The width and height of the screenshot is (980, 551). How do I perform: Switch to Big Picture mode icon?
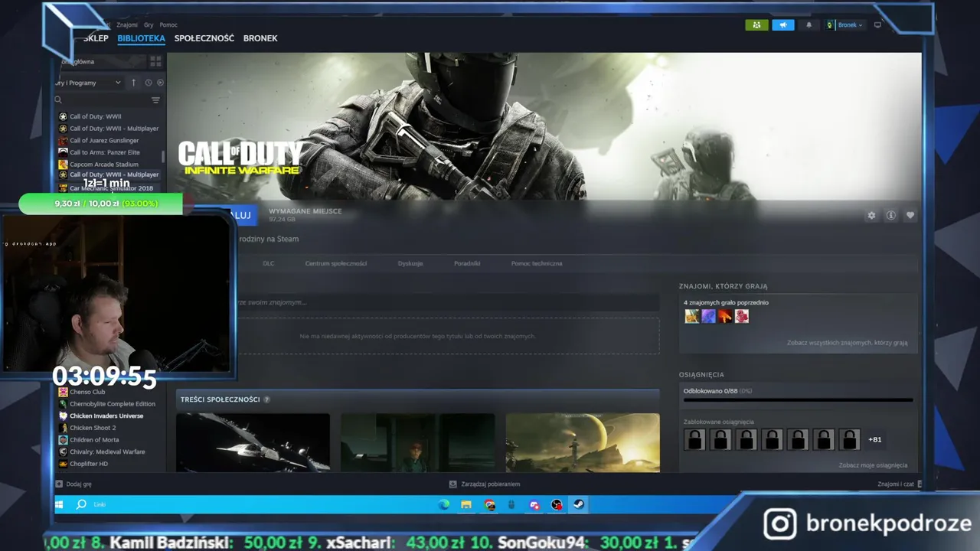[877, 25]
